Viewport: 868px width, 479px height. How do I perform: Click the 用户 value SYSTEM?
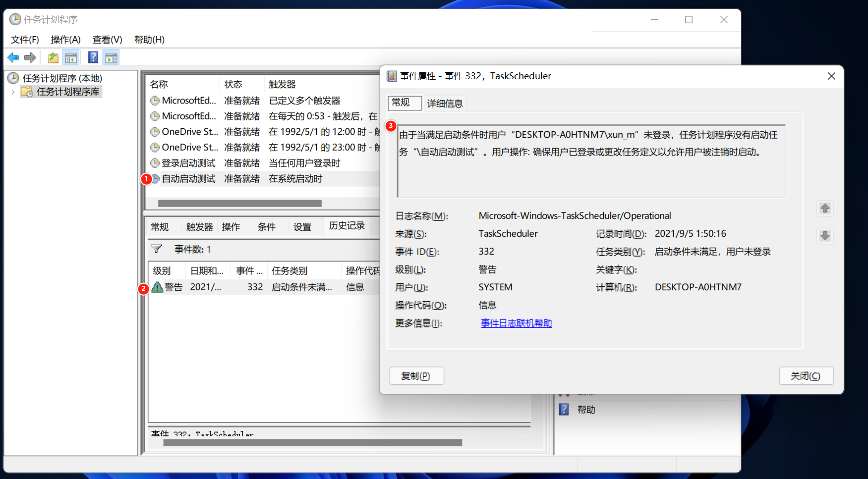click(495, 287)
